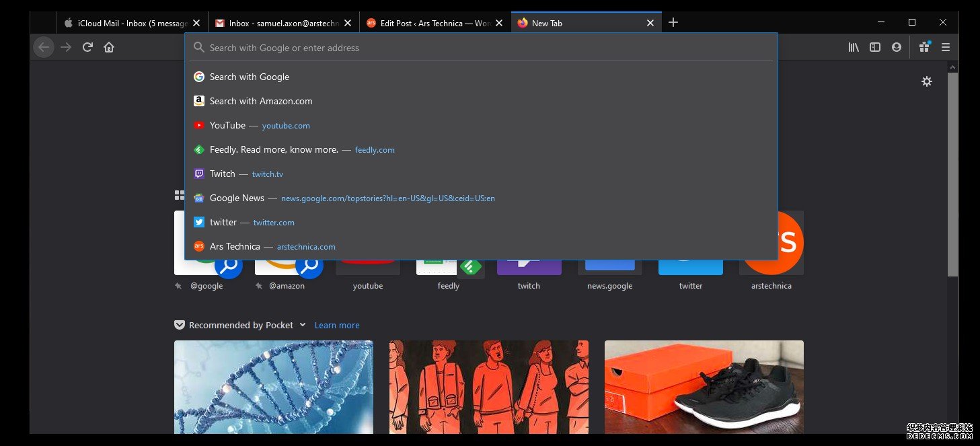Close the Gmail Inbox tab

[348, 23]
